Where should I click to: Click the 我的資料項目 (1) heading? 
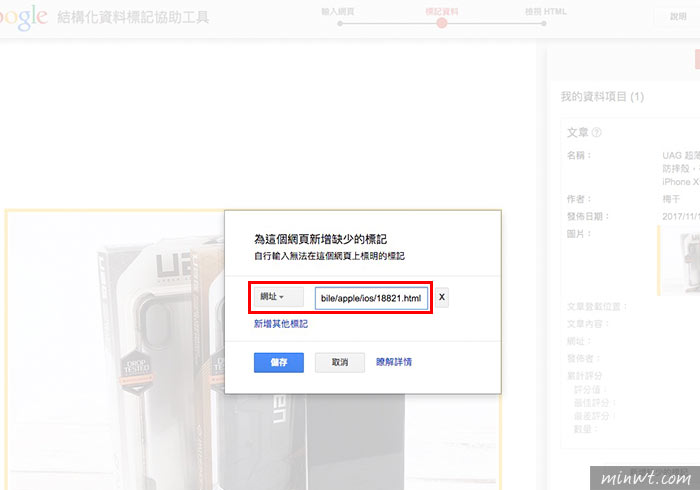point(602,97)
